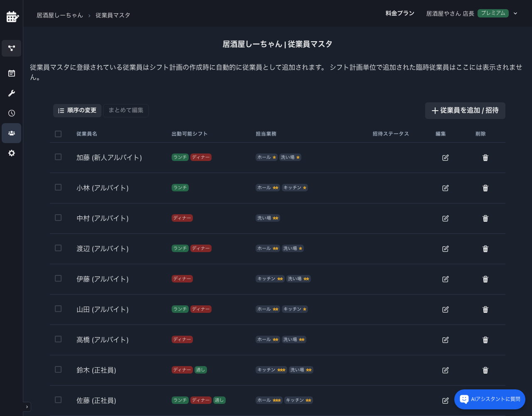Click the edit icon for 加藤 (新人アルバイト)
The width and height of the screenshot is (532, 416).
point(445,158)
